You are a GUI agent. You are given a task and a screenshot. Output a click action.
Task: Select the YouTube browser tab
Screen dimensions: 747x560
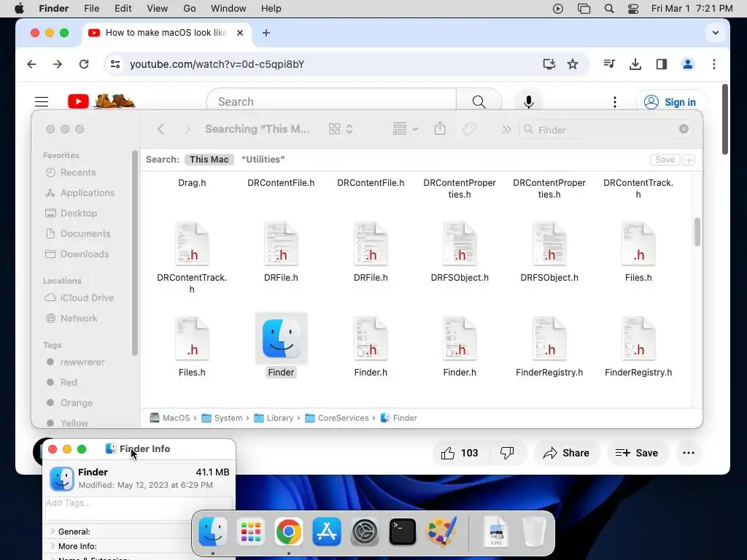(x=167, y=33)
